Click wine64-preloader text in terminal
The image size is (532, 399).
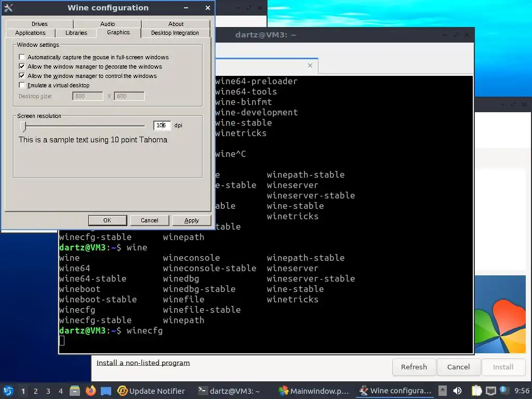pyautogui.click(x=256, y=81)
